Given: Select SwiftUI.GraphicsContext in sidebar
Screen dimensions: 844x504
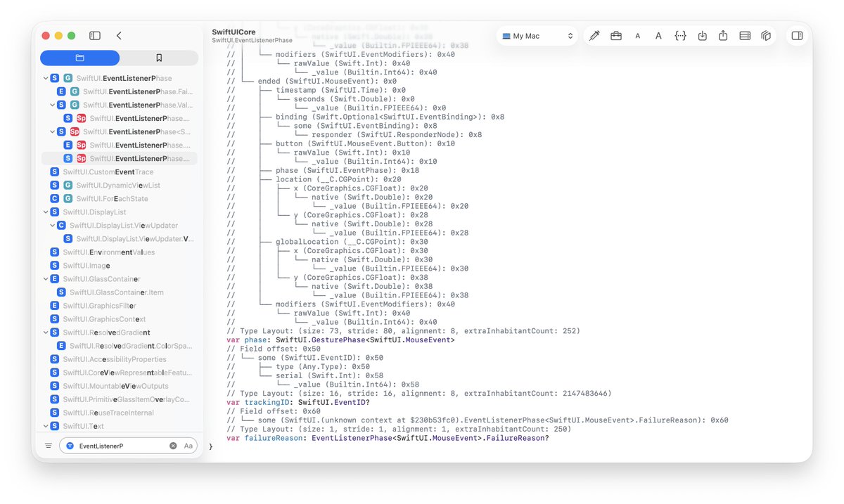Looking at the screenshot, I should pyautogui.click(x=120, y=319).
